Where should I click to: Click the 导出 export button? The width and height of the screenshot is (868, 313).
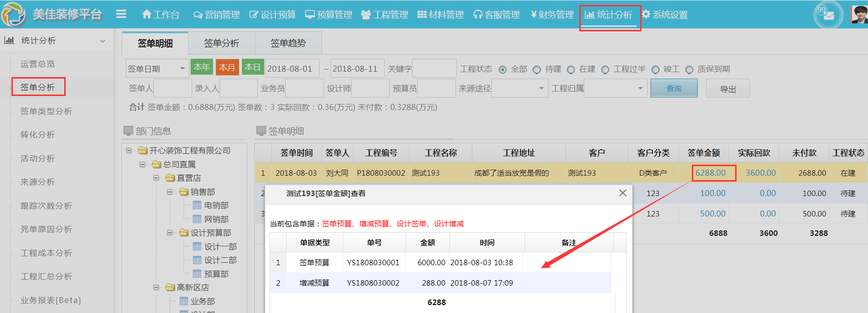728,89
